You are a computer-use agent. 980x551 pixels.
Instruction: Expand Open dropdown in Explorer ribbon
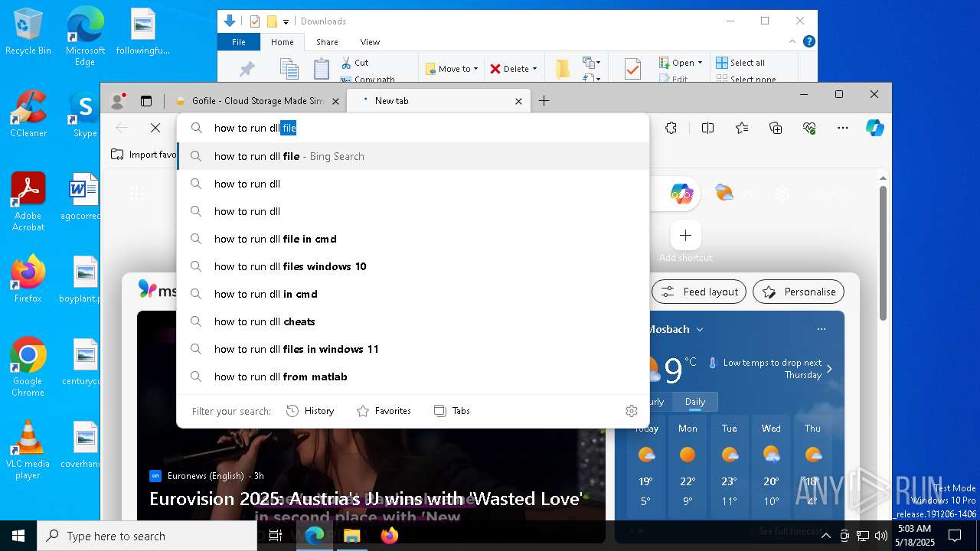(x=700, y=63)
